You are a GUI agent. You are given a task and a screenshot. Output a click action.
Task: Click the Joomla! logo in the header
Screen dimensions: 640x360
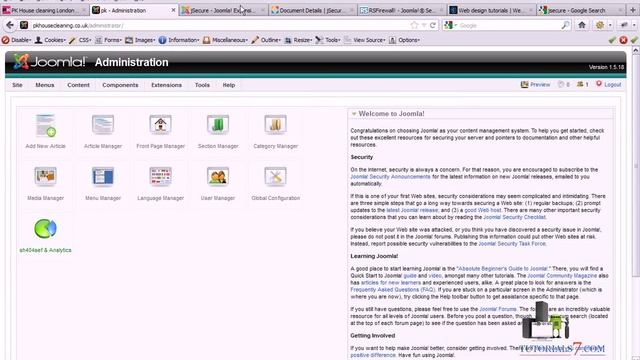point(50,62)
